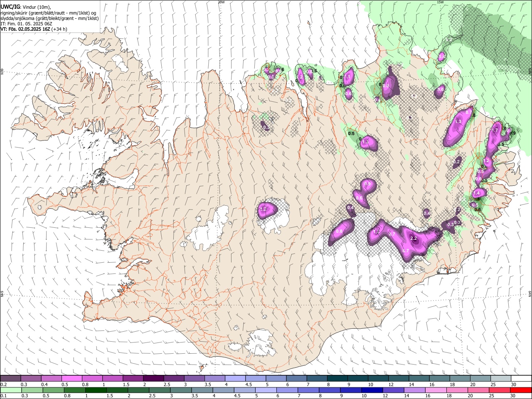Click the 20W longitude label
The width and height of the screenshot is (532, 399).
(x=221, y=2)
